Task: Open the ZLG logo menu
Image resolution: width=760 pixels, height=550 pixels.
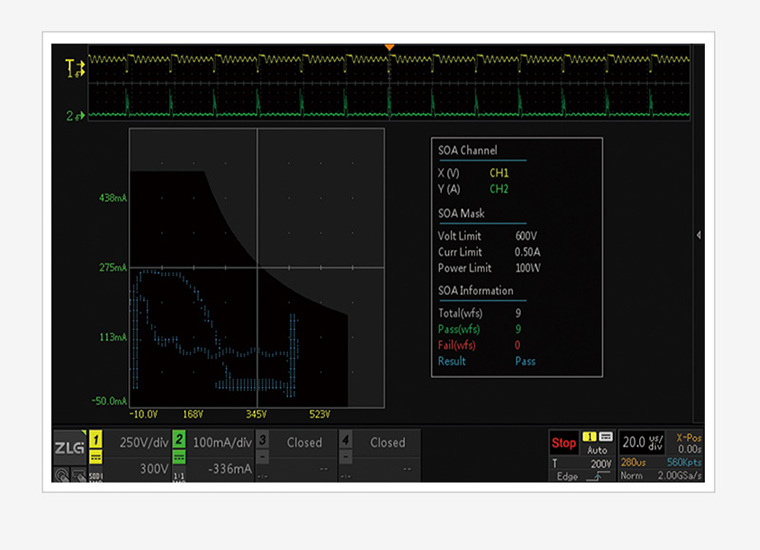Action: coord(70,447)
